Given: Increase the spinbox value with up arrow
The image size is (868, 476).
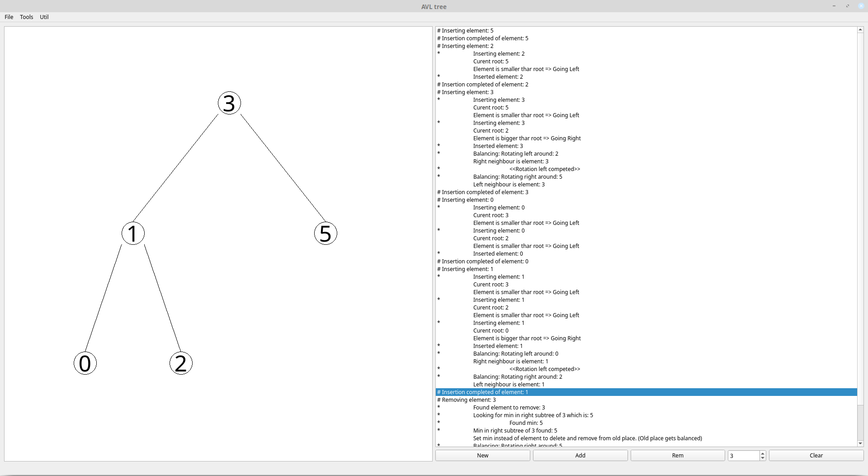Looking at the screenshot, I should pyautogui.click(x=763, y=453).
